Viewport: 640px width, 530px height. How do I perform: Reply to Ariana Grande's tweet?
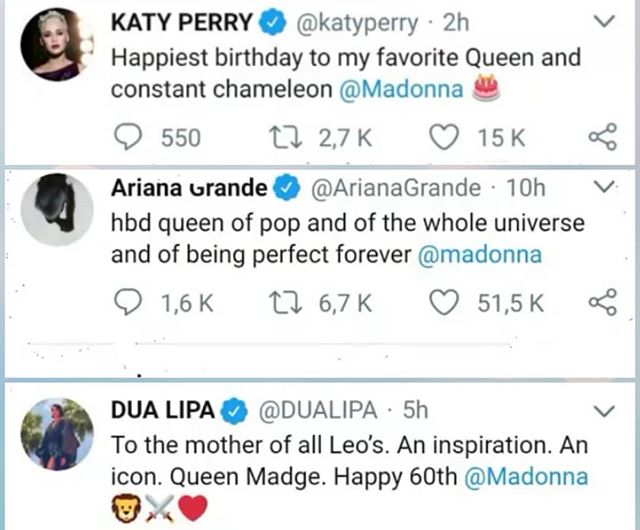coord(128,303)
